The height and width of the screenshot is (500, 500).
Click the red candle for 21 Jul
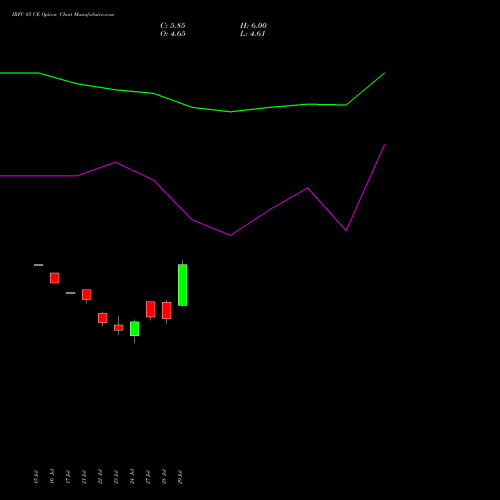87,295
